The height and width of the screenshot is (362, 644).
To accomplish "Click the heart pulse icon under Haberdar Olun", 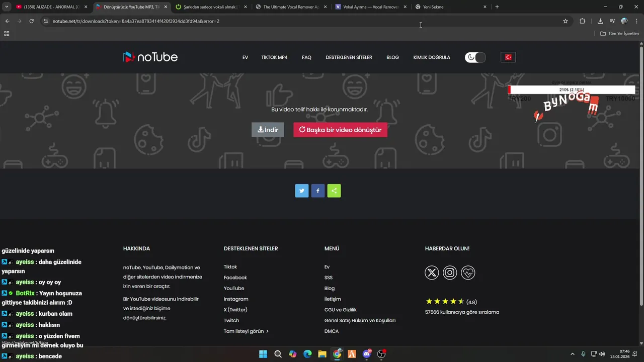I will point(468,273).
